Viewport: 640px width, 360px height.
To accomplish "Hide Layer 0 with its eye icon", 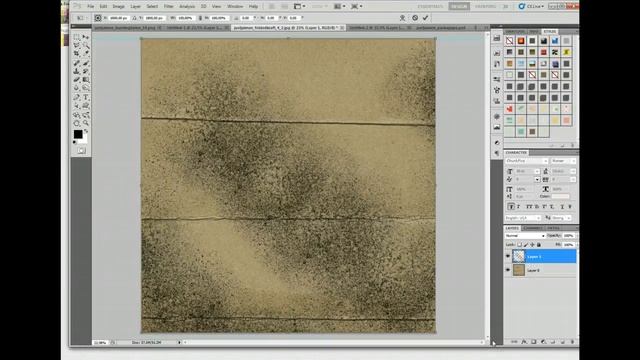I will [x=508, y=270].
